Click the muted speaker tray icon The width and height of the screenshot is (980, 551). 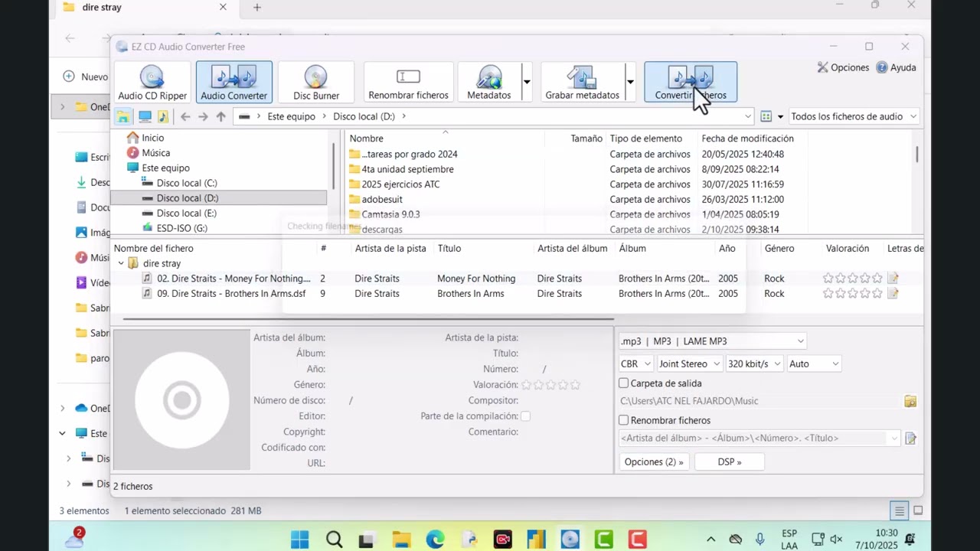point(836,540)
